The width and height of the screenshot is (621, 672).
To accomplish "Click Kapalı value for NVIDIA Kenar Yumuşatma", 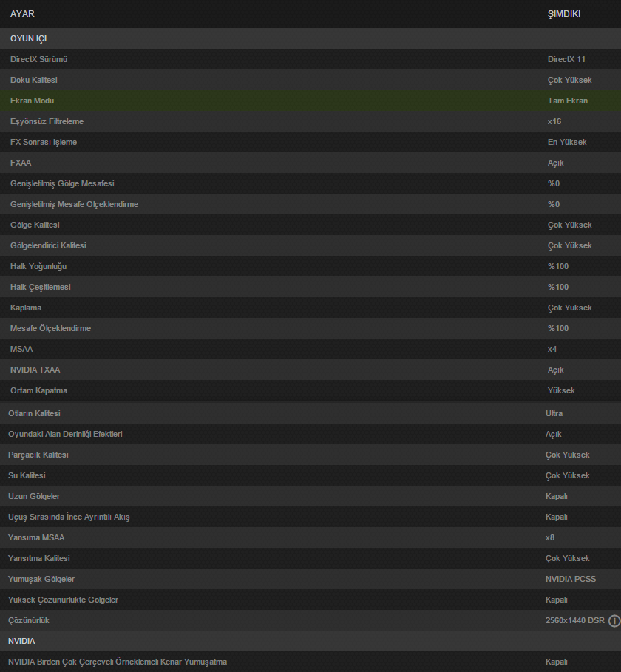I will click(556, 662).
